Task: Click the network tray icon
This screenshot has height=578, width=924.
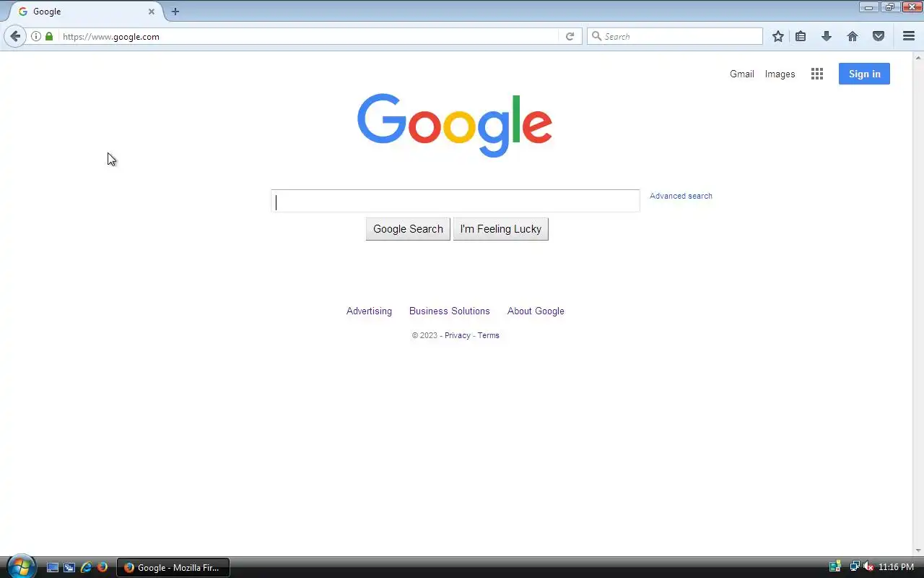Action: coord(855,567)
